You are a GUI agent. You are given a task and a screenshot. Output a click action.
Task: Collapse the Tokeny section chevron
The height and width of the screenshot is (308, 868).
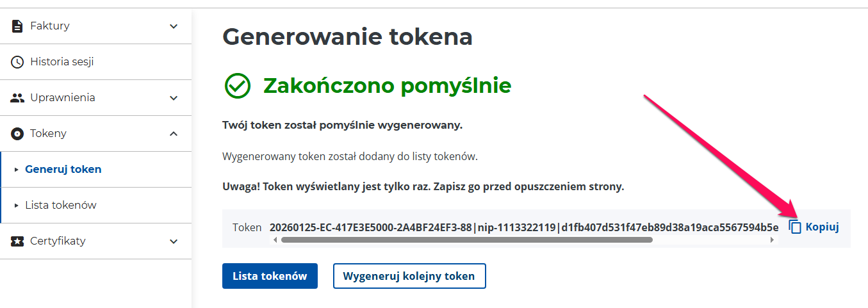(174, 134)
